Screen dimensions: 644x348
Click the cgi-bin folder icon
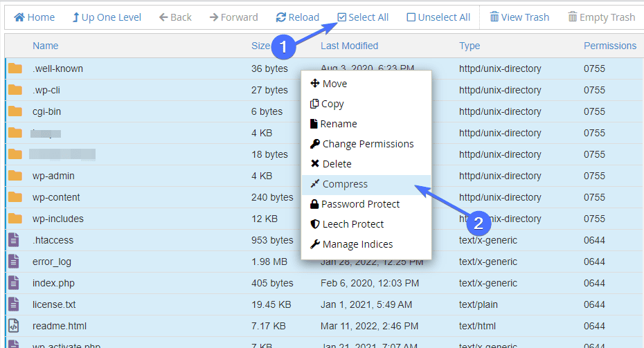15,111
